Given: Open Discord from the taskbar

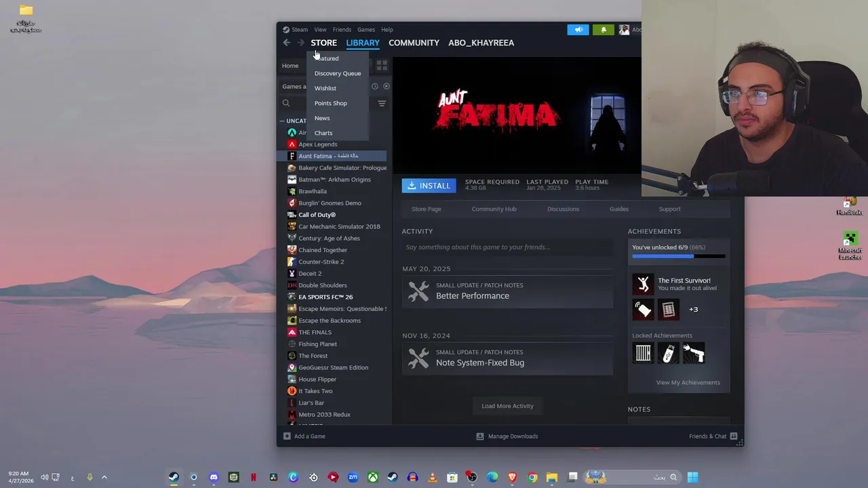Looking at the screenshot, I should pyautogui.click(x=214, y=477).
